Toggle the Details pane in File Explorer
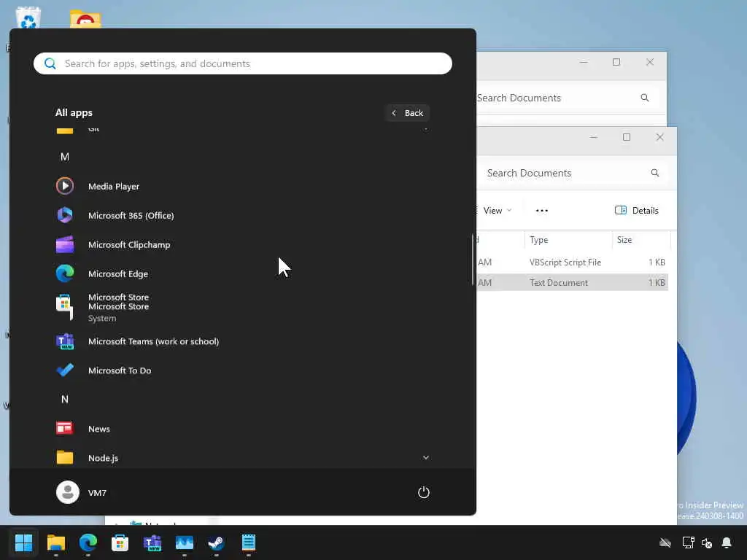 click(x=636, y=211)
